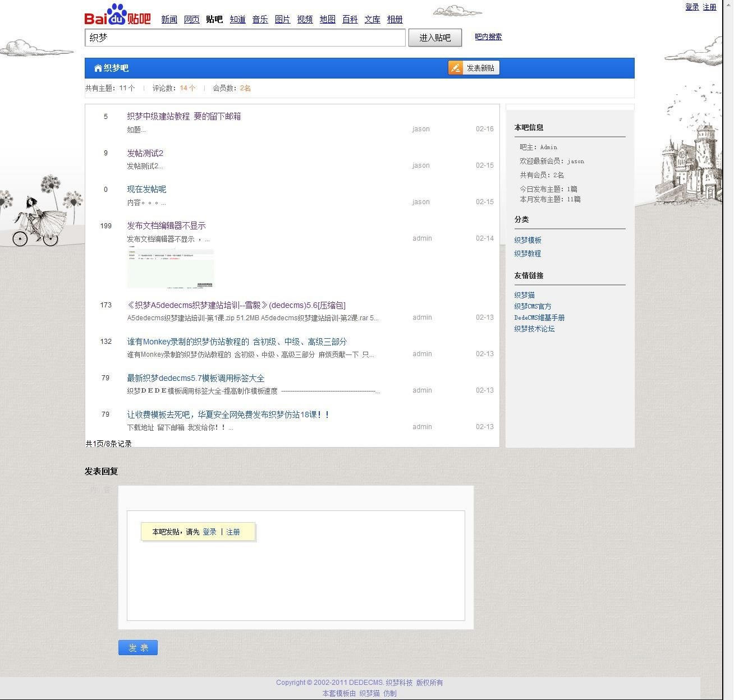Click the 注册 link at top right
The height and width of the screenshot is (700, 734).
[x=710, y=7]
